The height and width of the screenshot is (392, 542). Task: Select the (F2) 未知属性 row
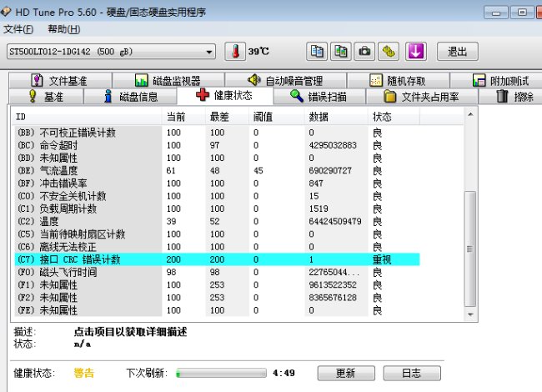click(x=217, y=298)
